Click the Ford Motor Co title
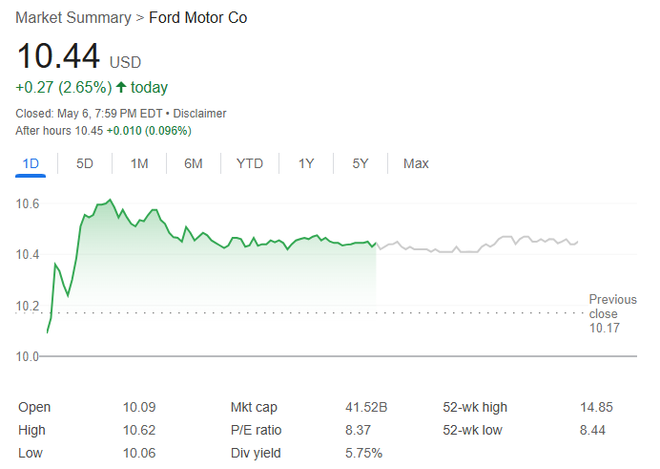 click(x=198, y=18)
